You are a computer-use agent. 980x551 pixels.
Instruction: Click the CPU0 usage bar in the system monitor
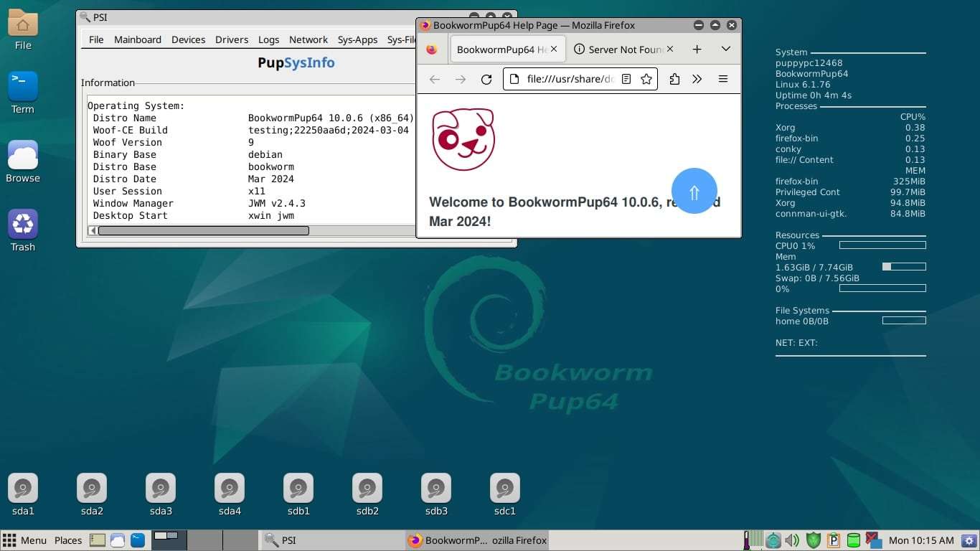[882, 245]
